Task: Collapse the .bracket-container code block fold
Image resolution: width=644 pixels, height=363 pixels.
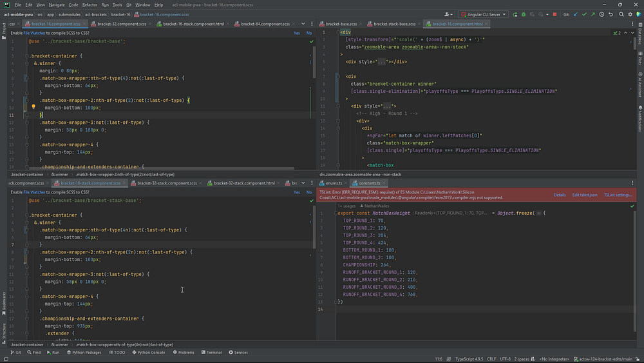Action: tap(26, 56)
